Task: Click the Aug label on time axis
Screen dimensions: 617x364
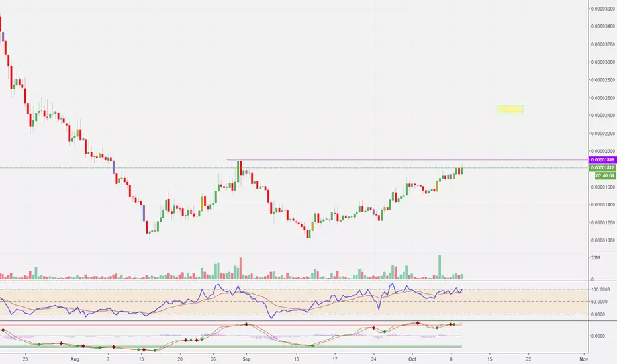Action: [75, 359]
